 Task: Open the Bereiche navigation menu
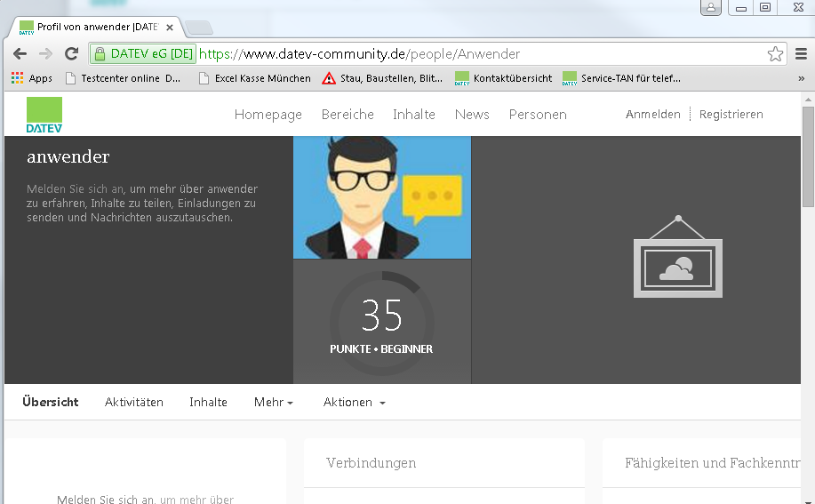click(348, 115)
